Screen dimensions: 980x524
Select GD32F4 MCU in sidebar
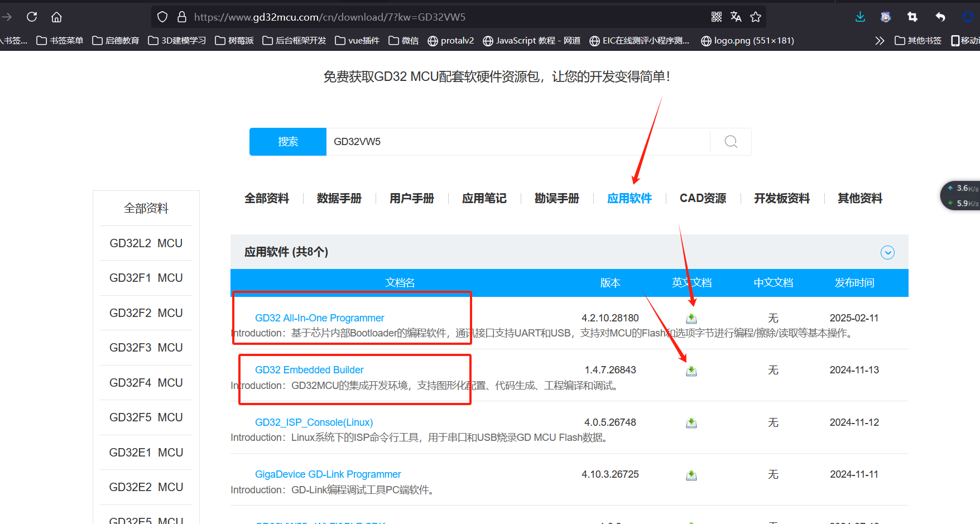pyautogui.click(x=146, y=383)
